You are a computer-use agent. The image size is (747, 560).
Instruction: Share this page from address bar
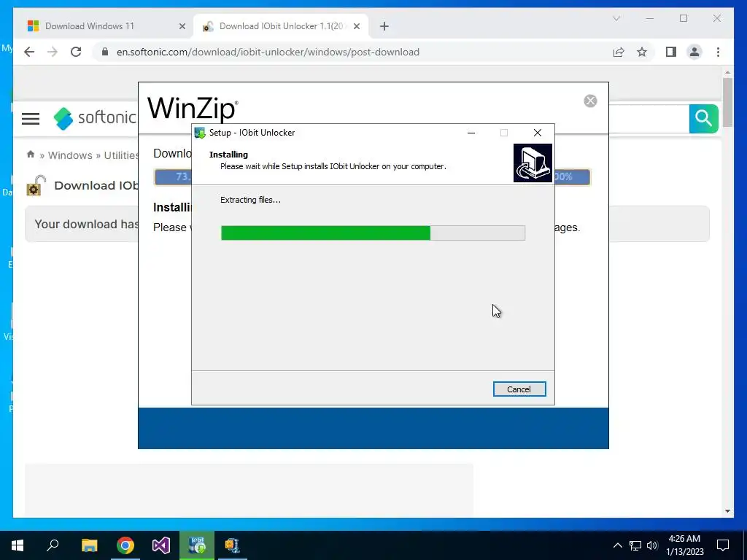(619, 52)
